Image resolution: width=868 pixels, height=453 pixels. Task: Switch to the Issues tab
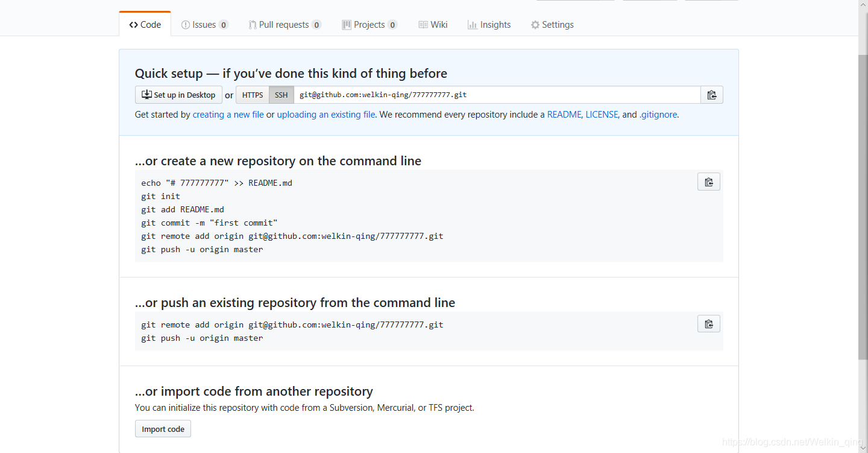tap(204, 25)
